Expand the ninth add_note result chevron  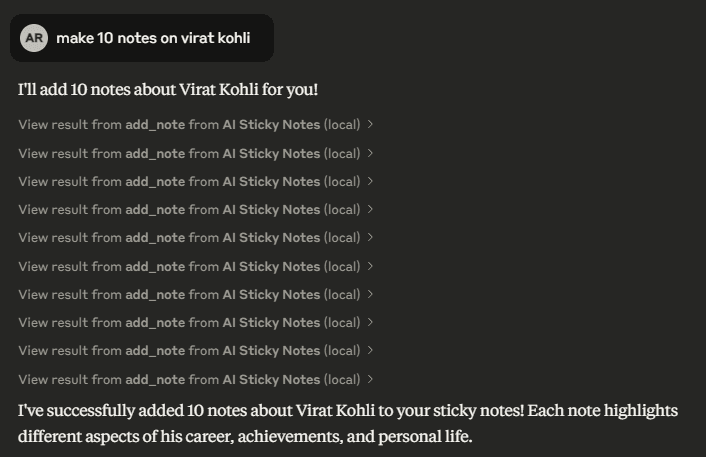point(370,350)
